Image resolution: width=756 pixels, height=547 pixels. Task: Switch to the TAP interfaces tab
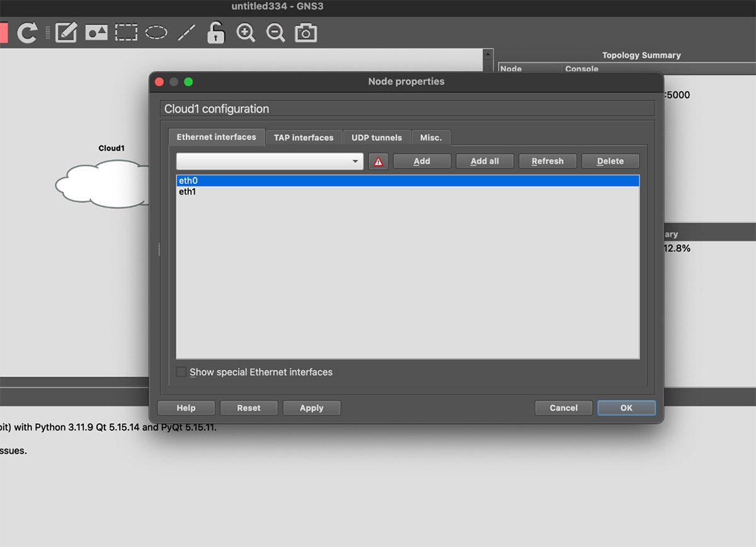tap(304, 137)
